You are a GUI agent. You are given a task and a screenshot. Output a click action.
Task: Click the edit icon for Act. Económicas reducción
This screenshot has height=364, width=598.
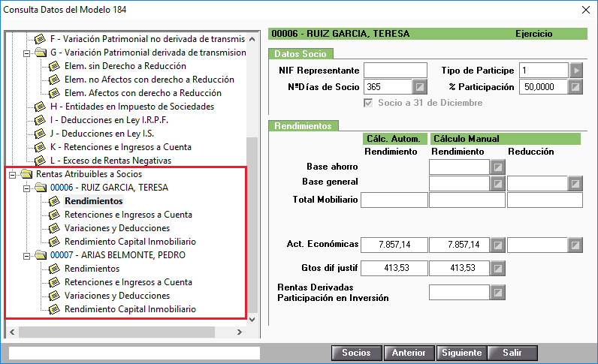point(575,245)
